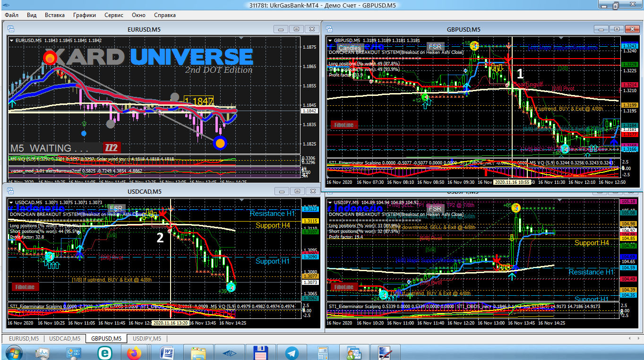Click the 1.3115 price label on USDCAD axis

click(310, 221)
